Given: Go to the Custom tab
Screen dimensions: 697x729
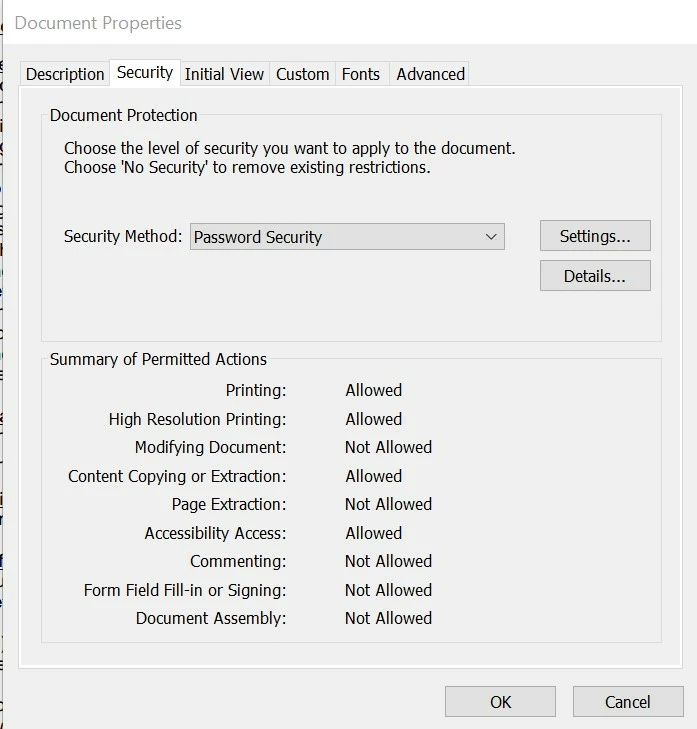Looking at the screenshot, I should (x=302, y=74).
